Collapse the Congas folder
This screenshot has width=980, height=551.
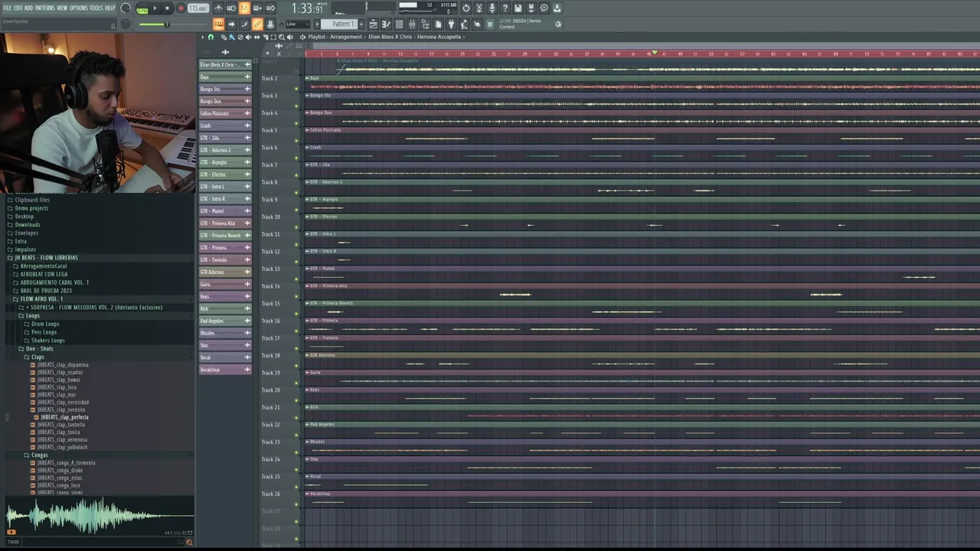coord(36,455)
